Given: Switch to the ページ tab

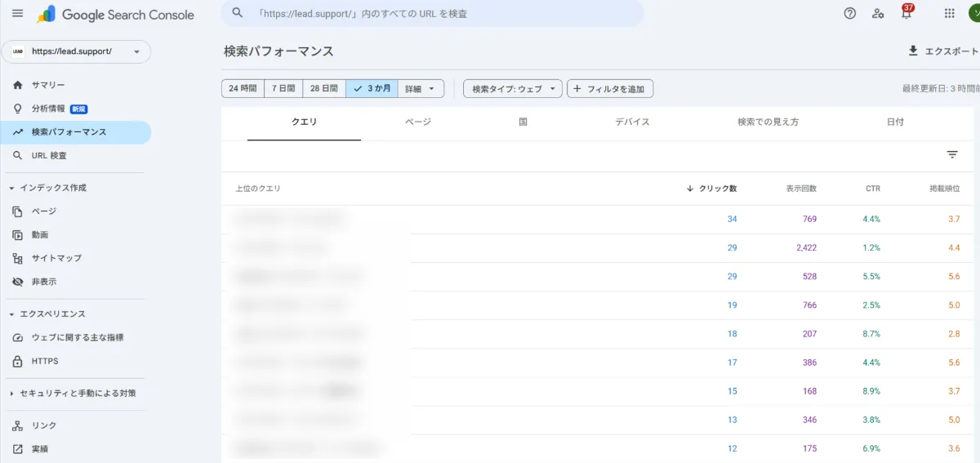Looking at the screenshot, I should pyautogui.click(x=417, y=122).
